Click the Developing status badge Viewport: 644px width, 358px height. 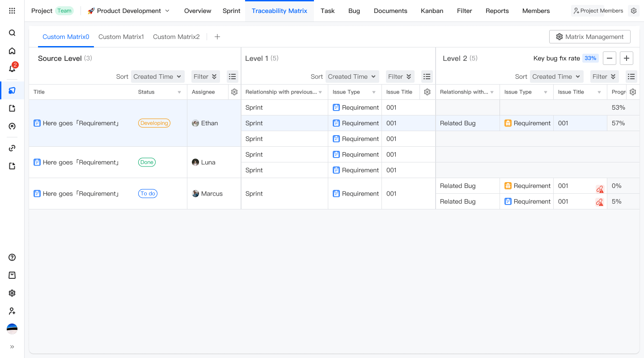point(154,123)
